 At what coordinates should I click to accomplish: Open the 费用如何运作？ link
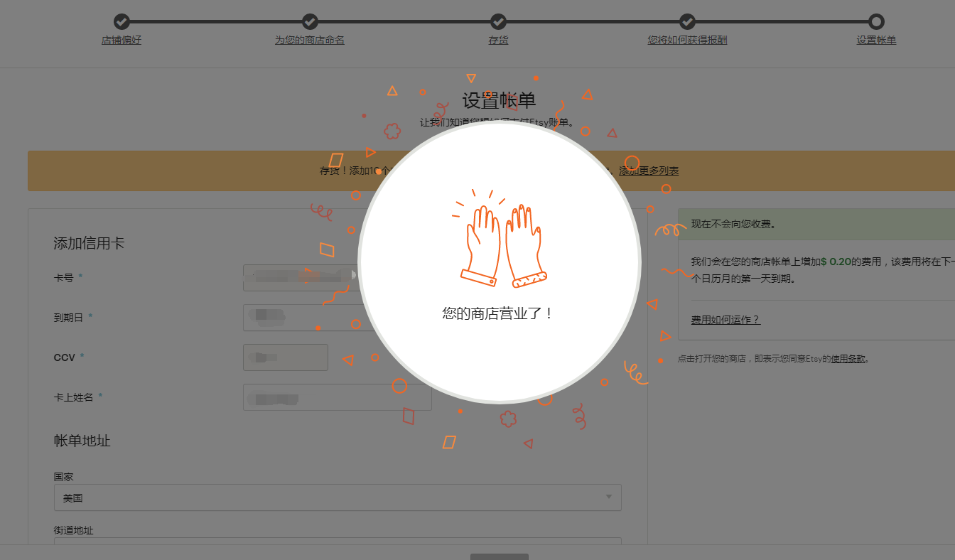(x=725, y=320)
